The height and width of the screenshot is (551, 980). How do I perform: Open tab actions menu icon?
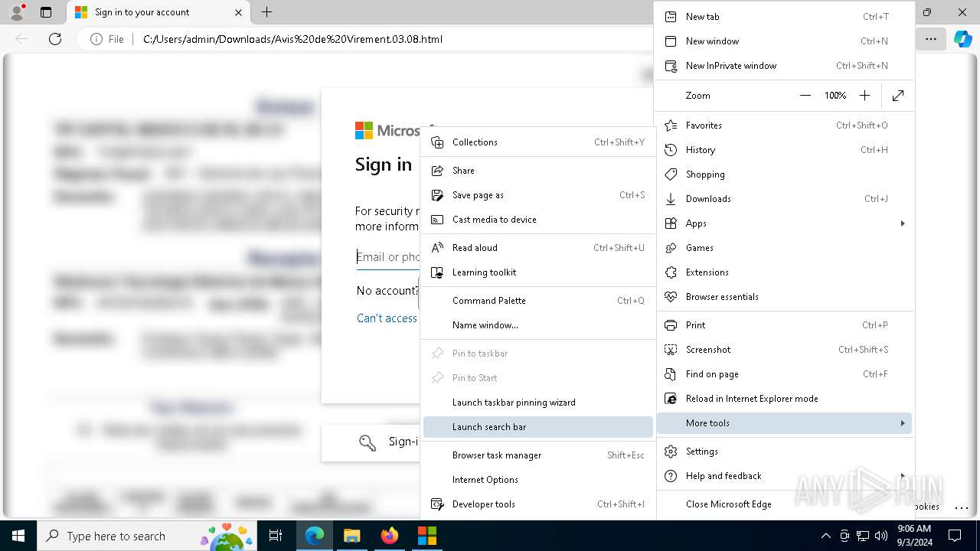[x=45, y=12]
